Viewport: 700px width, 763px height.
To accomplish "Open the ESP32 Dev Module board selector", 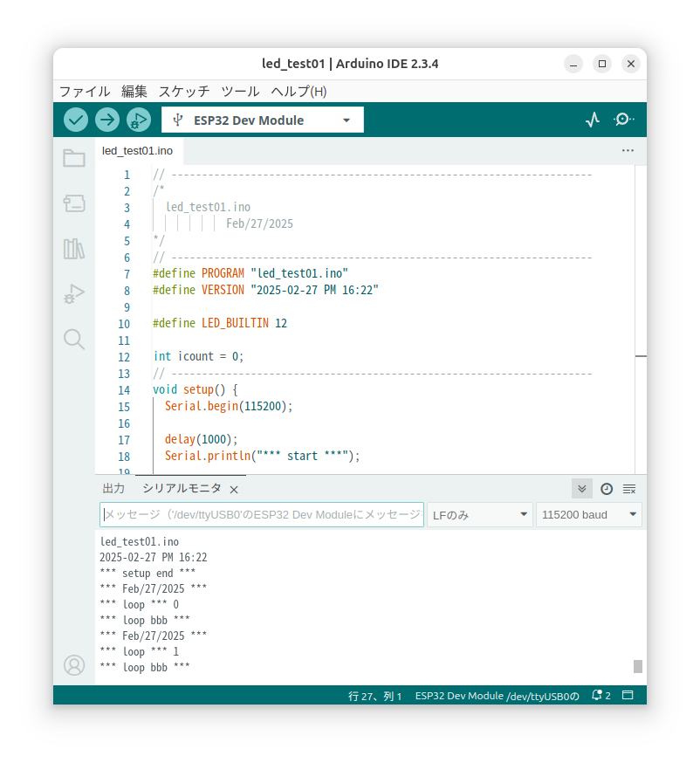I will [263, 120].
